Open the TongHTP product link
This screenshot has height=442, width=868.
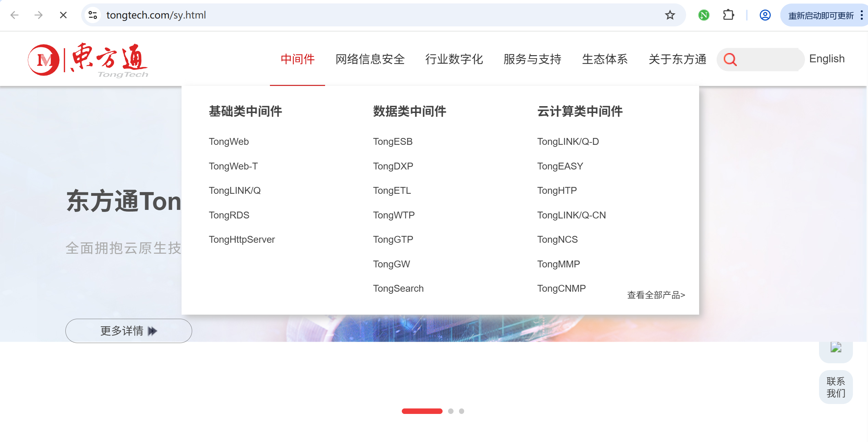point(557,190)
